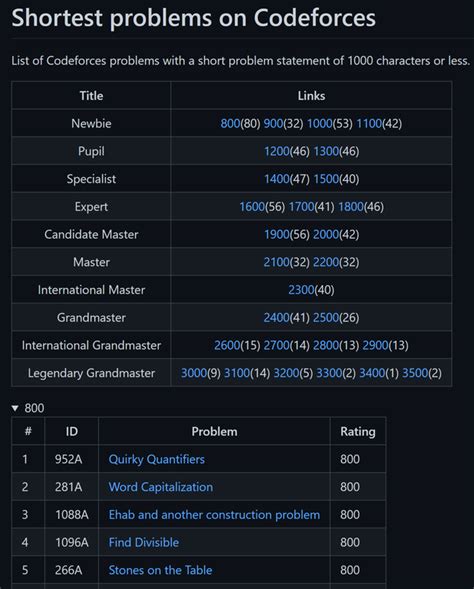Click the Newbie title cell
The height and width of the screenshot is (589, 474).
pyautogui.click(x=91, y=124)
